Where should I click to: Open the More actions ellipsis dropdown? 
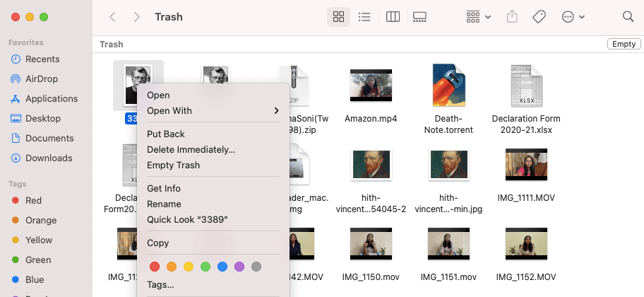click(573, 17)
